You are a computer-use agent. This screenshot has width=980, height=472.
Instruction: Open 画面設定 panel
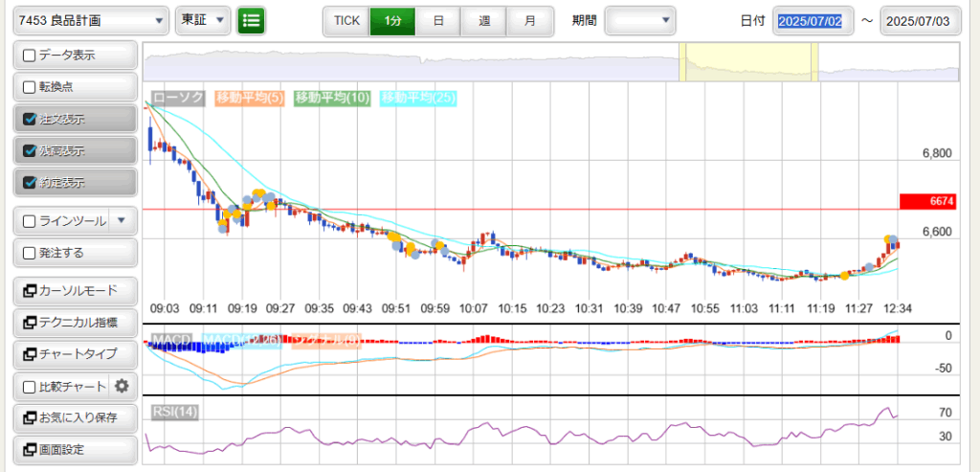[75, 449]
